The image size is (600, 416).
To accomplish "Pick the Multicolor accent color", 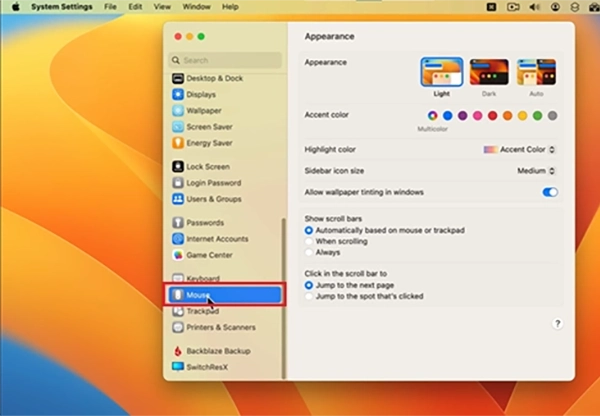I will 432,116.
